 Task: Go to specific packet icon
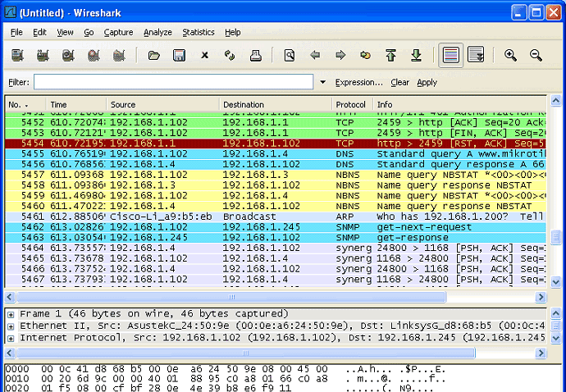[365, 55]
